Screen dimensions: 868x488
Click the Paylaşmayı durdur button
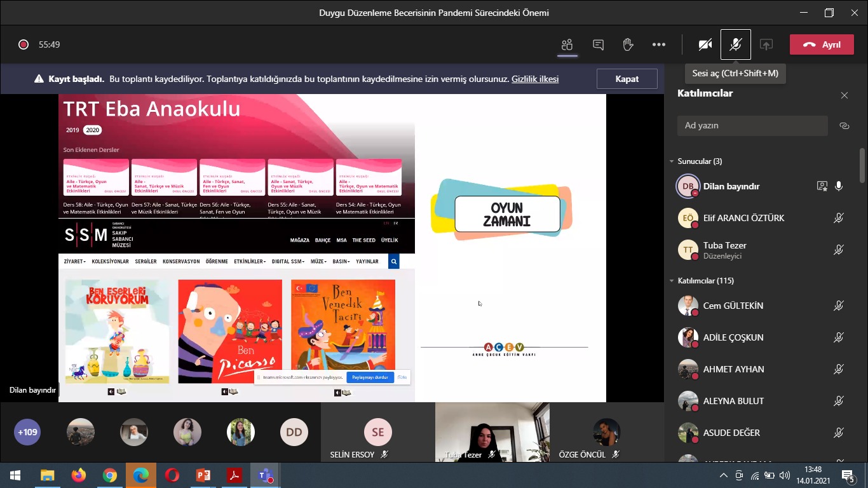[370, 377]
